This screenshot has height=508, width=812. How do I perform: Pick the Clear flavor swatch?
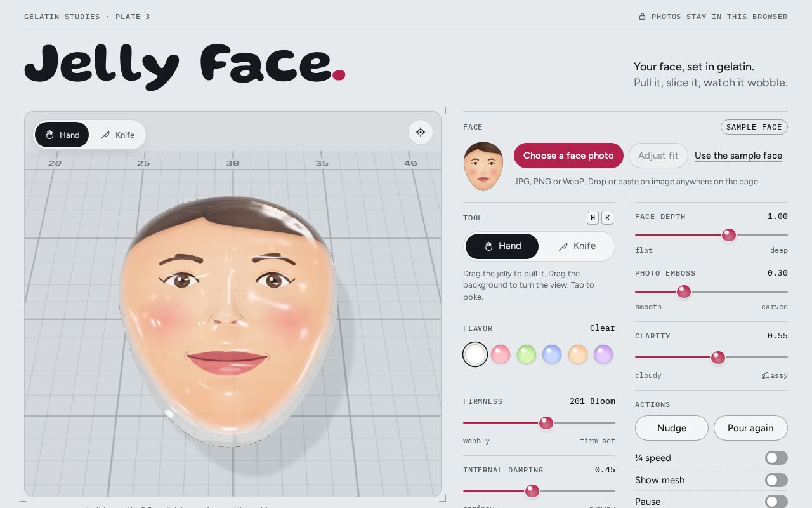tap(475, 354)
